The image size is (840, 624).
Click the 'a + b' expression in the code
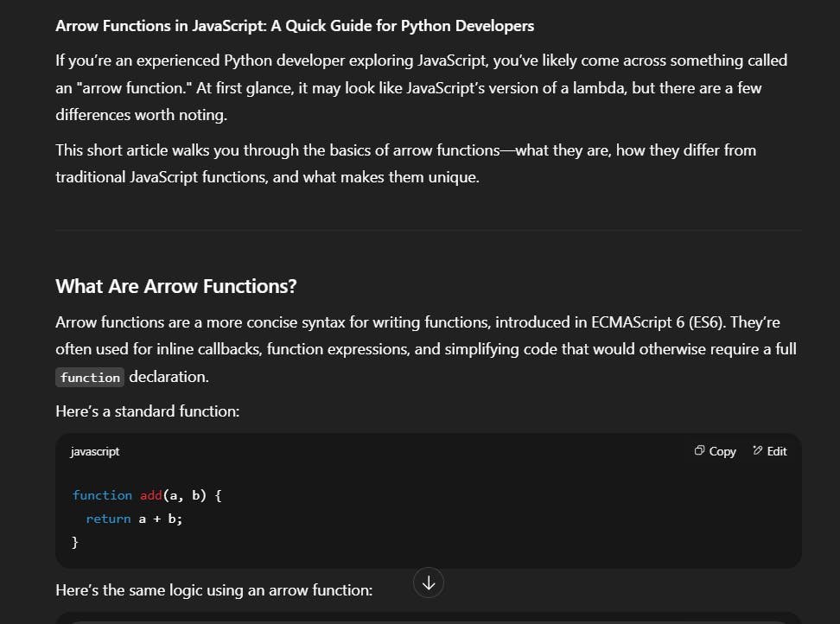[161, 518]
